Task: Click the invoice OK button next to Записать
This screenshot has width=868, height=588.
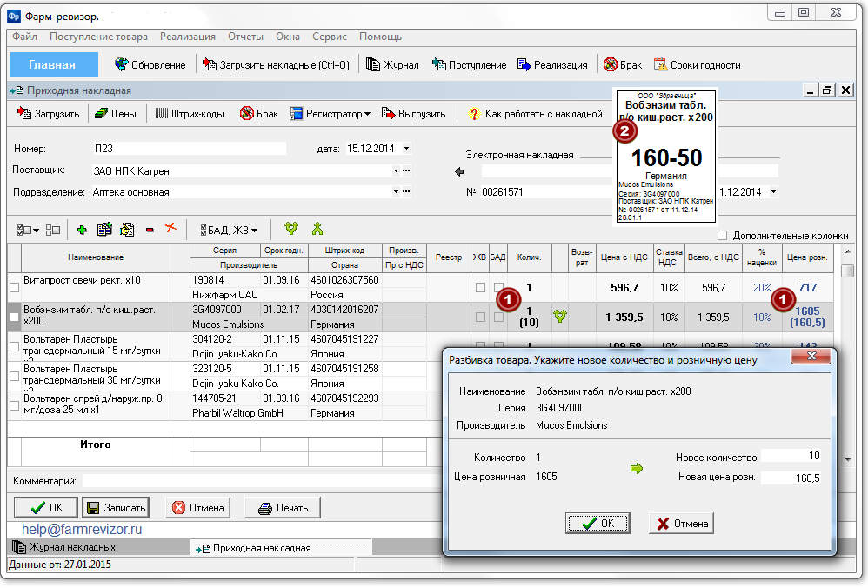Action: 46,508
